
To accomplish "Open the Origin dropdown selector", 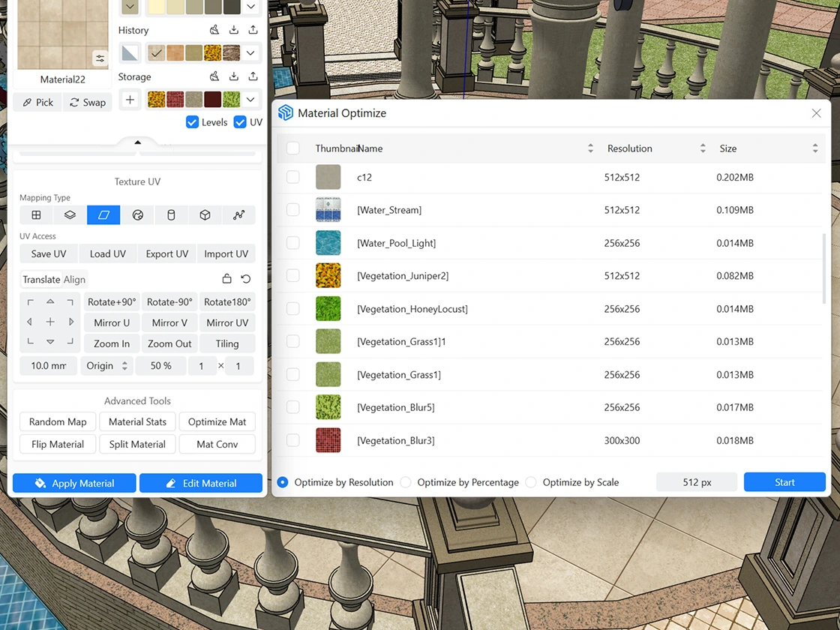I will [106, 366].
